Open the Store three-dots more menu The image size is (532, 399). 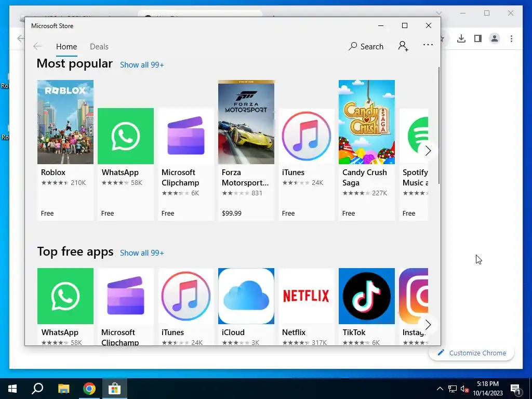click(428, 45)
